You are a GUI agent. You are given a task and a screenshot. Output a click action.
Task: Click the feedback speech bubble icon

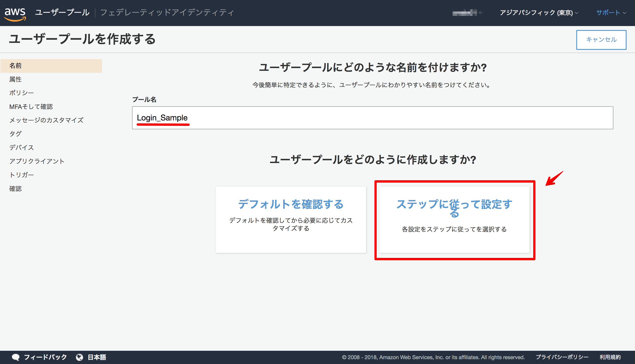(x=16, y=357)
